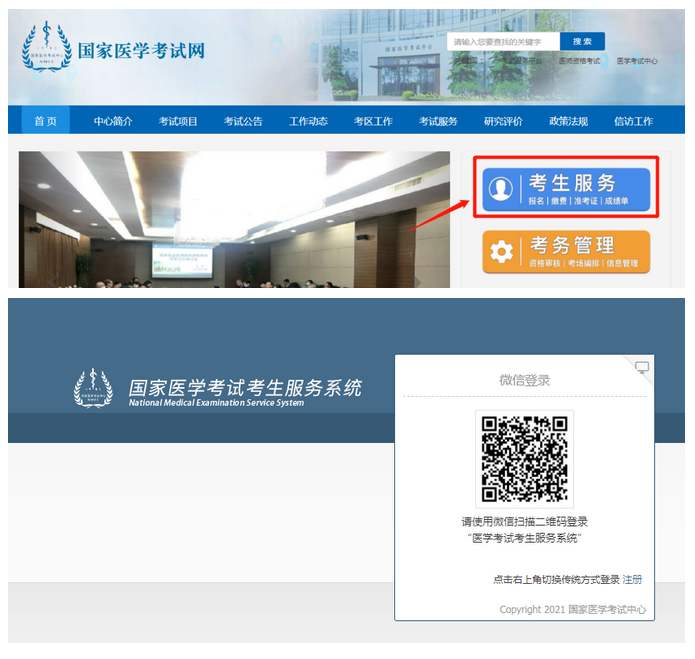695x659 pixels.
Task: Open the 医师资格考试 keyword link
Action: coord(579,61)
